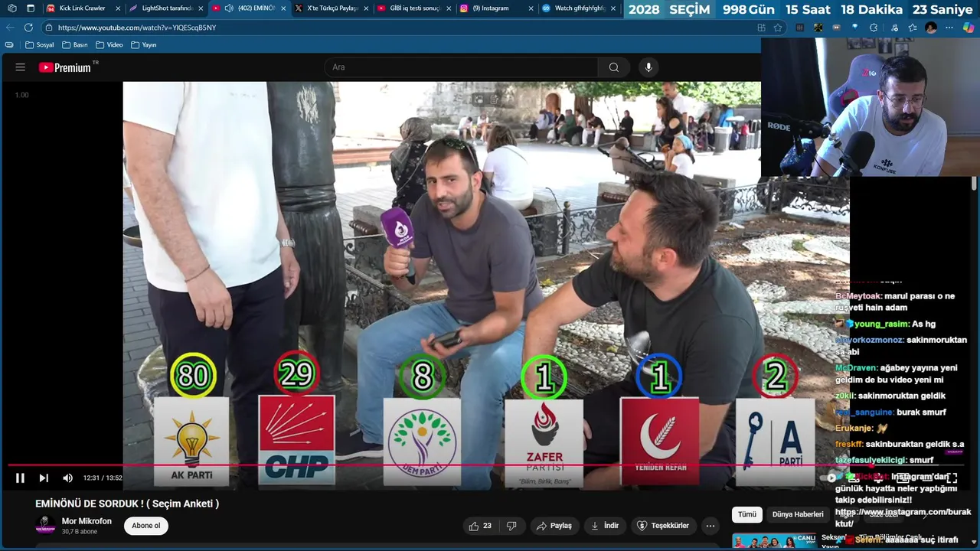The image size is (980, 551).
Task: Open the Sosyal bookmarks folder
Action: click(x=40, y=45)
